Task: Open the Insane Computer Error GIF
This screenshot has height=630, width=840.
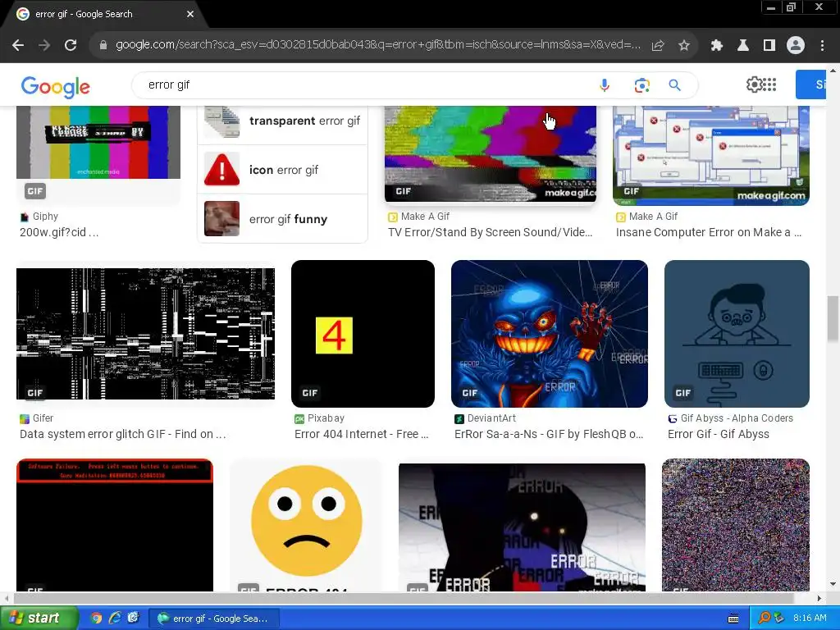Action: [711, 155]
